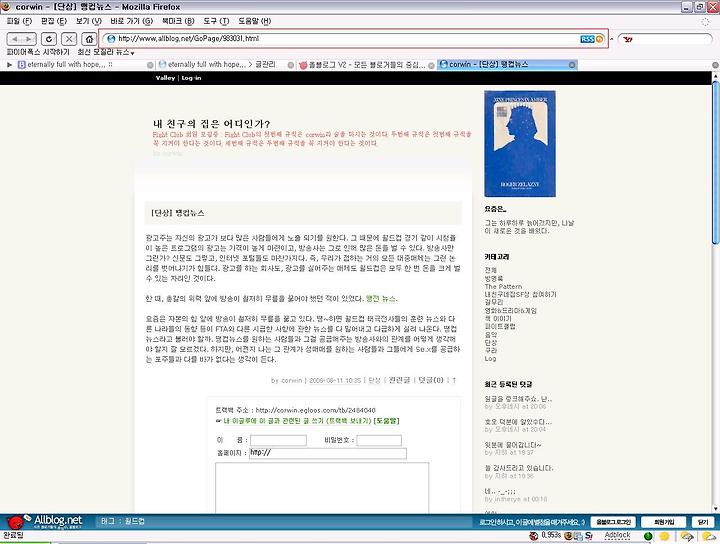Click the 올블로그 로그인 button
The width and height of the screenshot is (720, 544).
click(x=613, y=522)
